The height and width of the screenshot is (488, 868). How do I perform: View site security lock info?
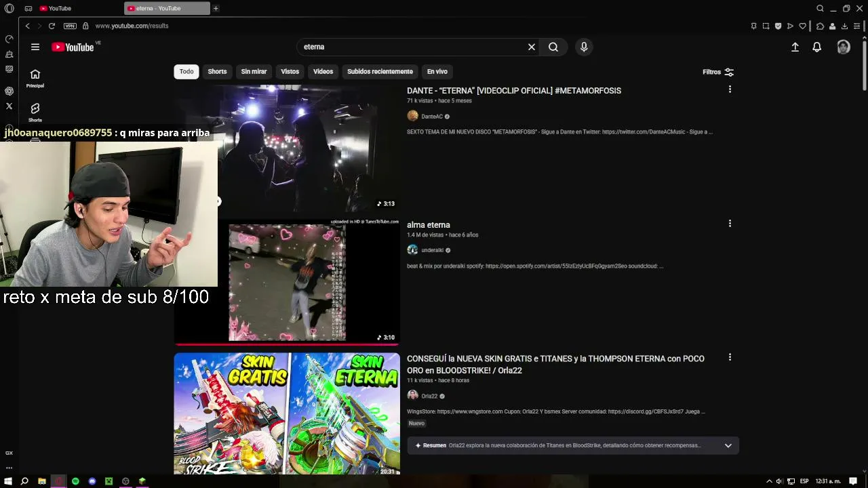[x=85, y=26]
